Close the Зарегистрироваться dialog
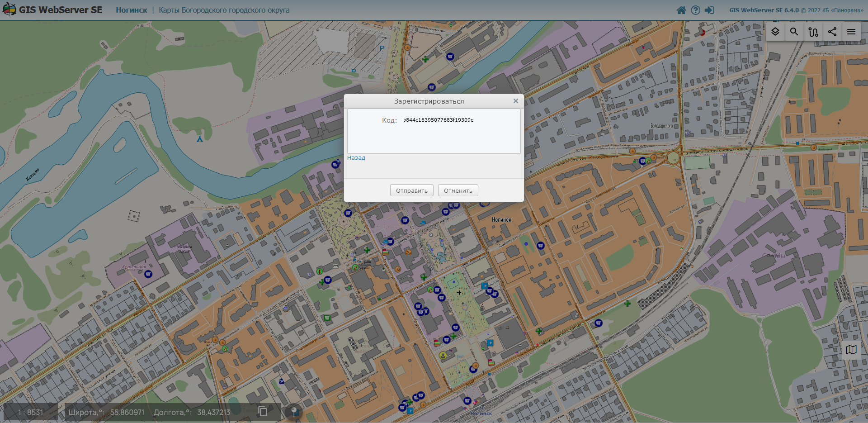 (515, 101)
